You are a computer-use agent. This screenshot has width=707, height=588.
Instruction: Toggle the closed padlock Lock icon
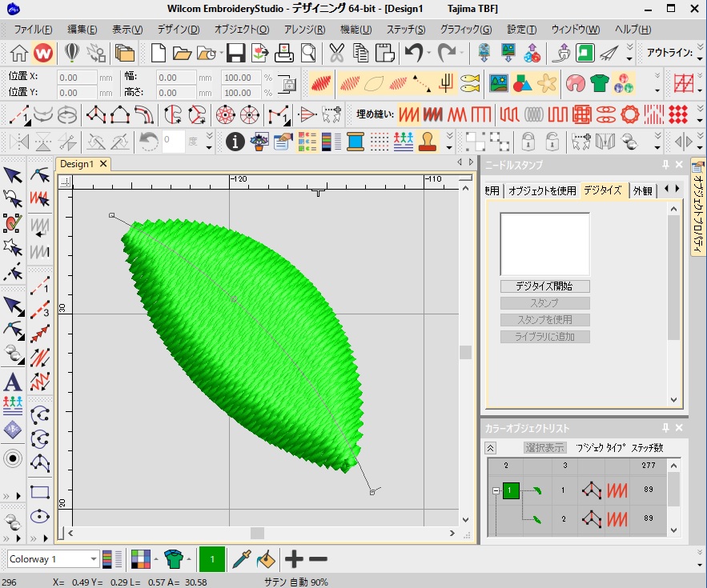click(528, 142)
